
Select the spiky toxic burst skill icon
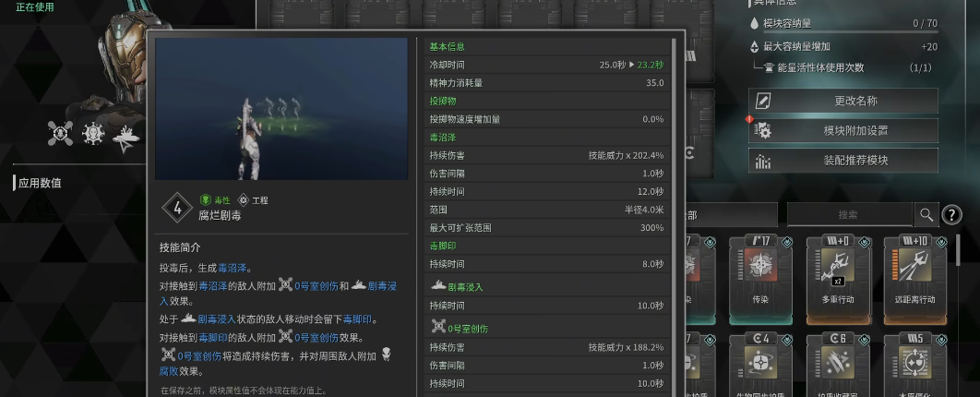pyautogui.click(x=93, y=133)
